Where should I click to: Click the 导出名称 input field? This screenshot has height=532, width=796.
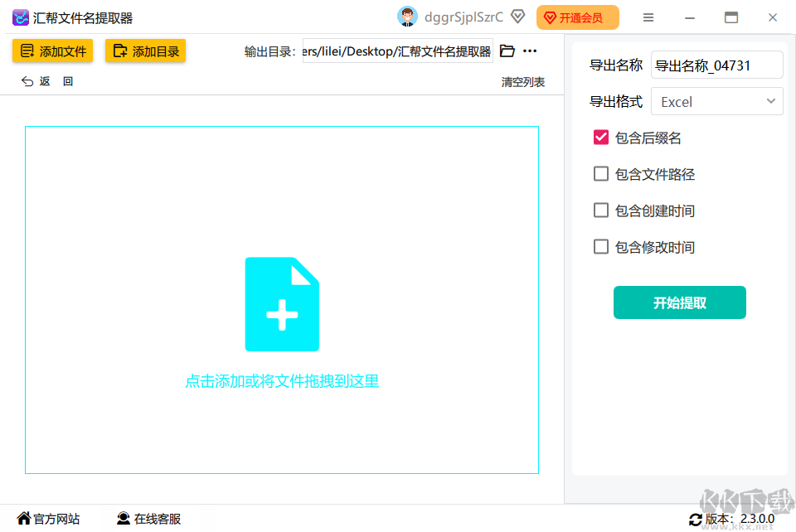pyautogui.click(x=716, y=64)
